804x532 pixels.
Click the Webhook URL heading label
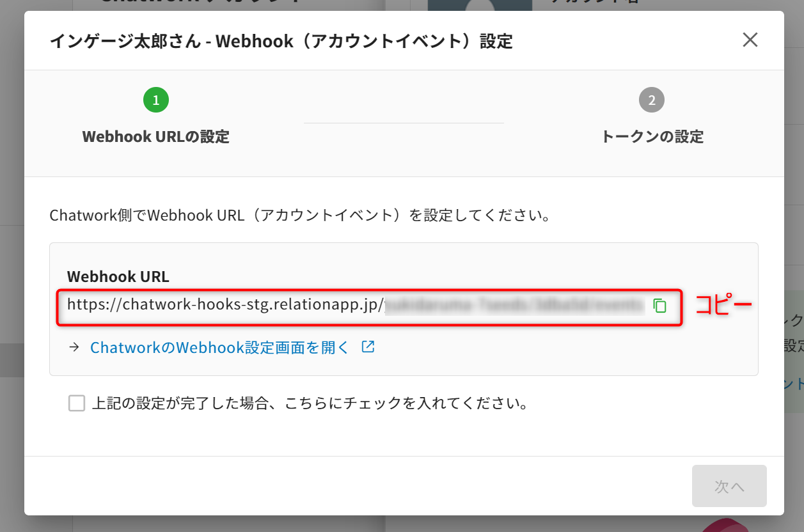tap(118, 277)
